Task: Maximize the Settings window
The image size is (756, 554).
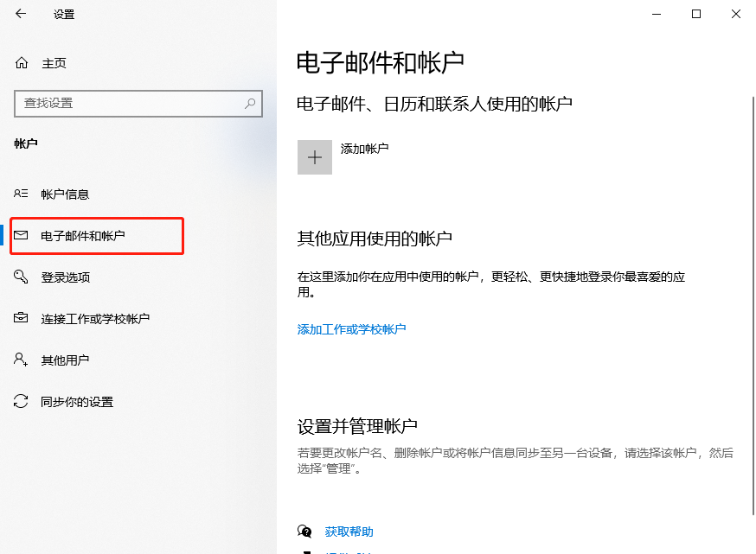Action: pyautogui.click(x=695, y=14)
